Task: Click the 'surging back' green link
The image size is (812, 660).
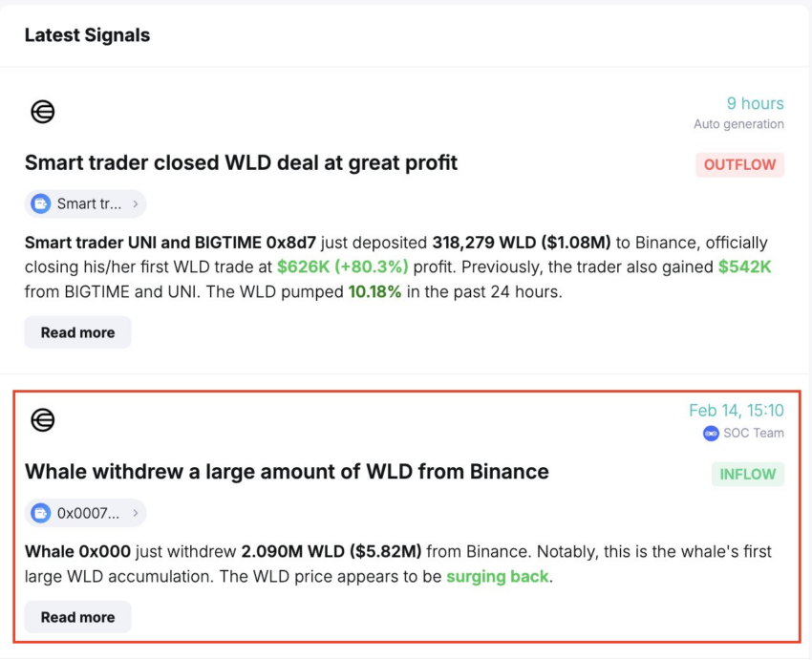Action: pyautogui.click(x=497, y=577)
